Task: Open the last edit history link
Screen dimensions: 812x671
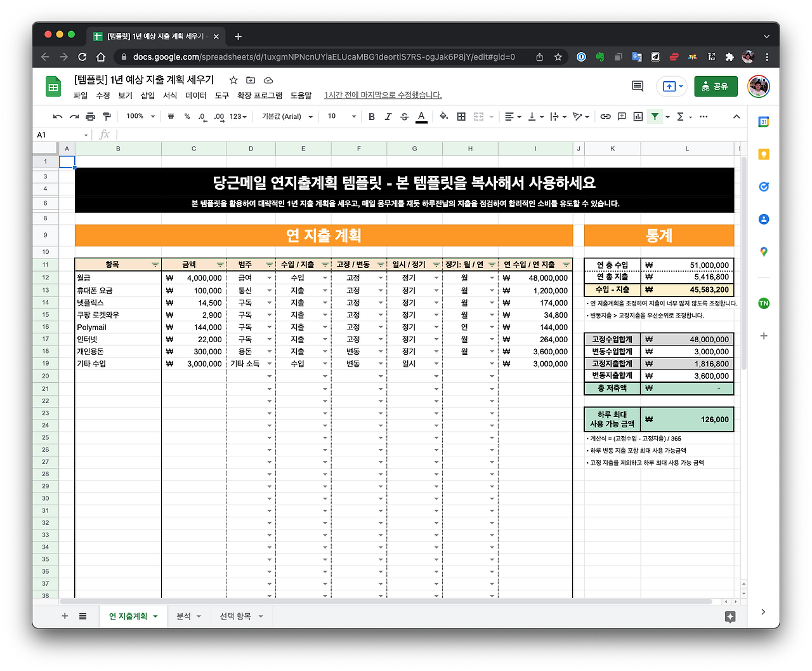Action: tap(383, 95)
